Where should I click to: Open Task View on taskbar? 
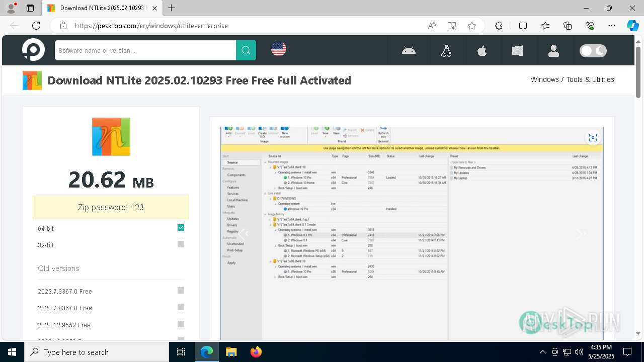click(x=181, y=352)
